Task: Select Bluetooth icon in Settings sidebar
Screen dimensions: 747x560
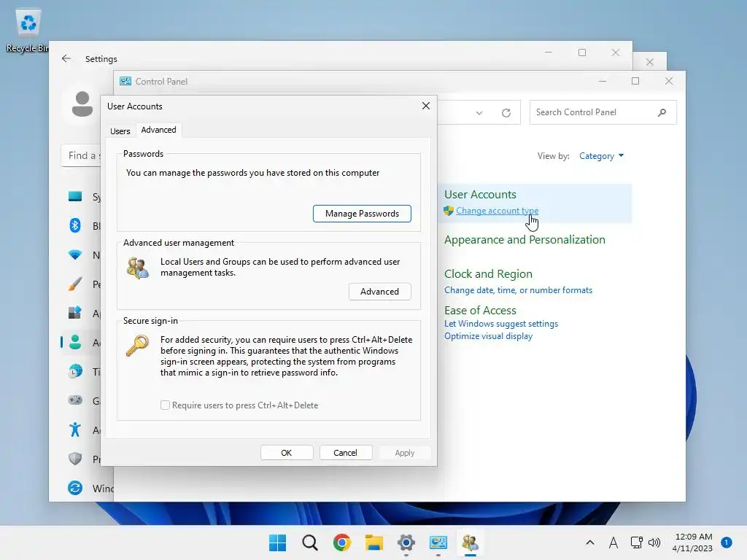Action: 75,225
